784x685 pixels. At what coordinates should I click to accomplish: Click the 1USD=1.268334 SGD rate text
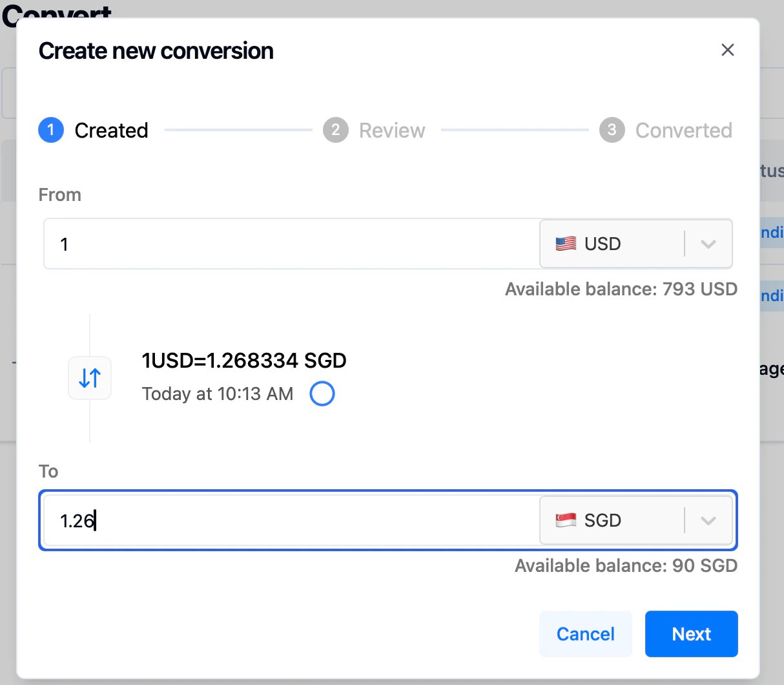(243, 360)
